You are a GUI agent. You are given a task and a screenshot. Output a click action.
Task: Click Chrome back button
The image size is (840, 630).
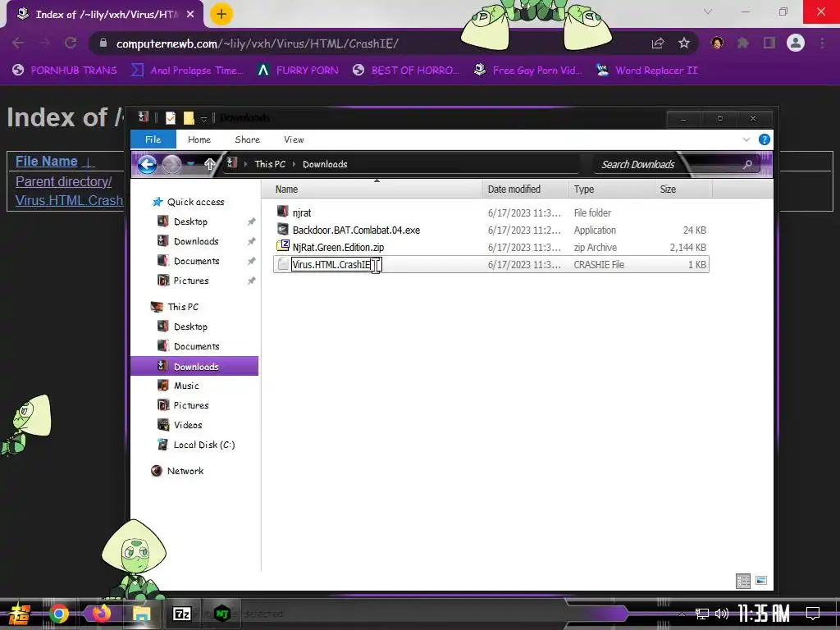18,43
